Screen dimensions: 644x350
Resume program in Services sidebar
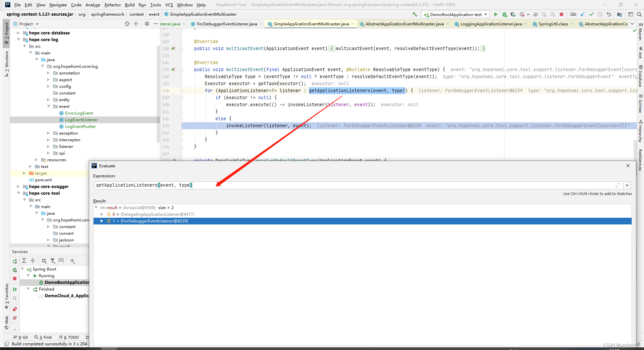pos(15,289)
